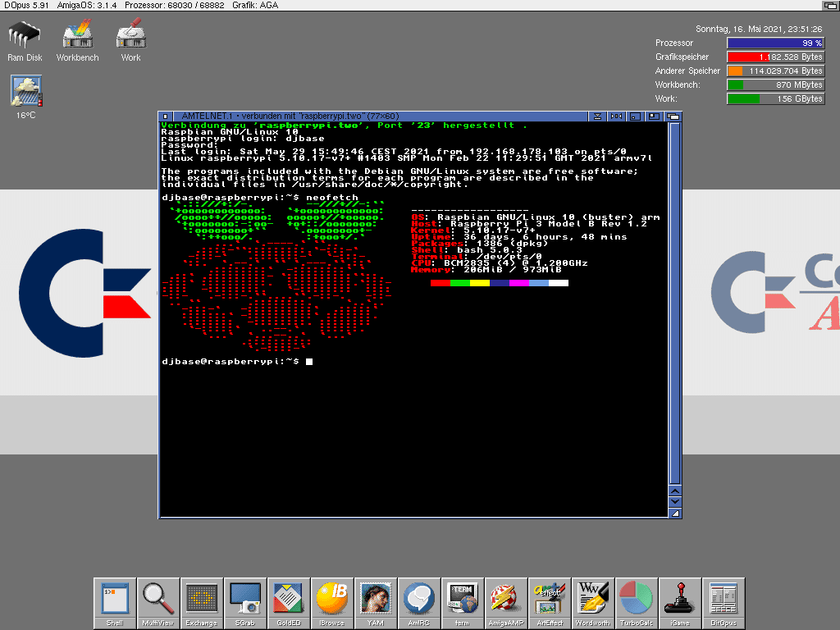This screenshot has height=630, width=840.
Task: Launch MultiView from the dock
Action: 158,603
